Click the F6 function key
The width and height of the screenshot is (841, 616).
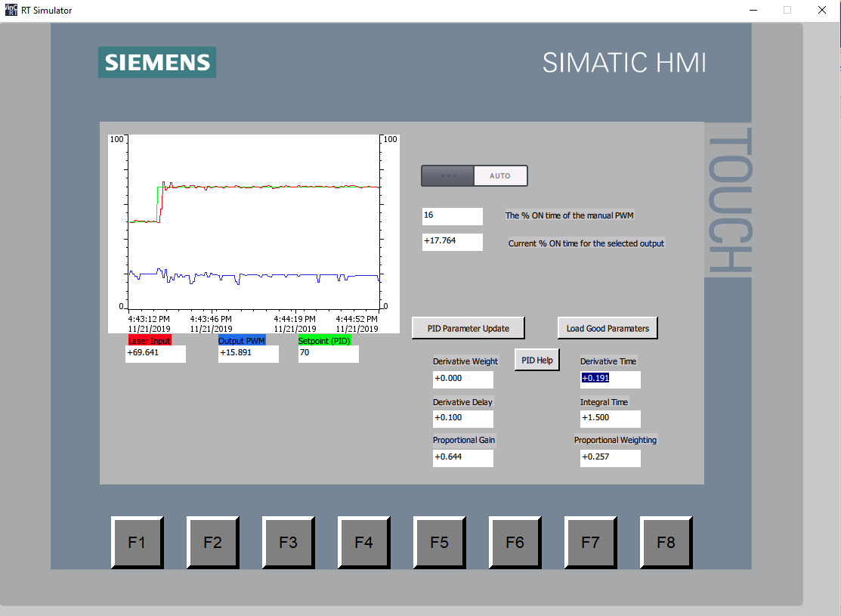coord(515,542)
